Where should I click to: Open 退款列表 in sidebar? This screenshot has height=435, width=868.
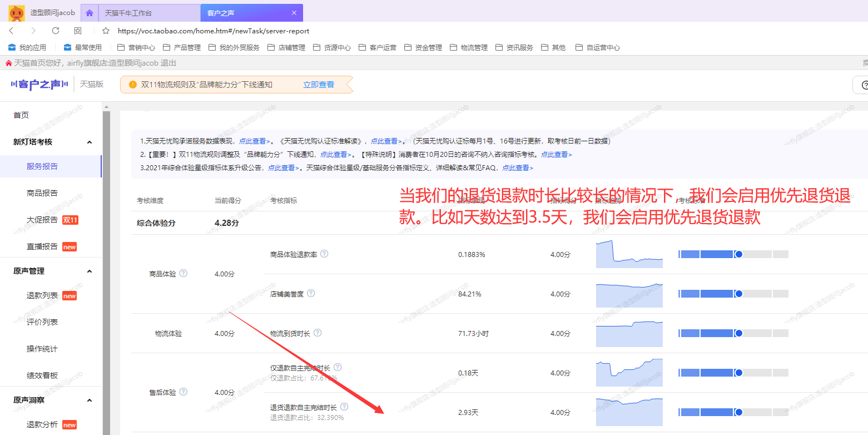point(42,295)
